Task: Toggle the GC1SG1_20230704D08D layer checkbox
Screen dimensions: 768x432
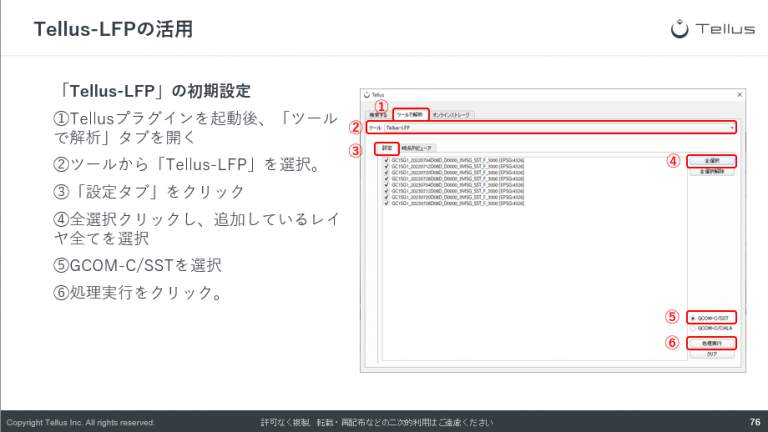Action: coord(386,185)
